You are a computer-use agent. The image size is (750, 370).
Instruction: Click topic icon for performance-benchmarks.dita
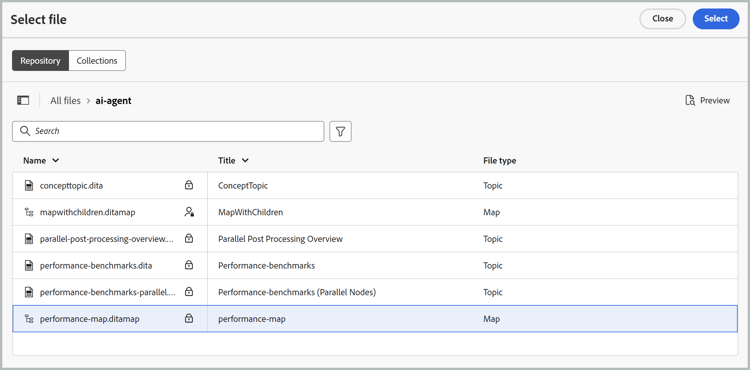coord(29,265)
